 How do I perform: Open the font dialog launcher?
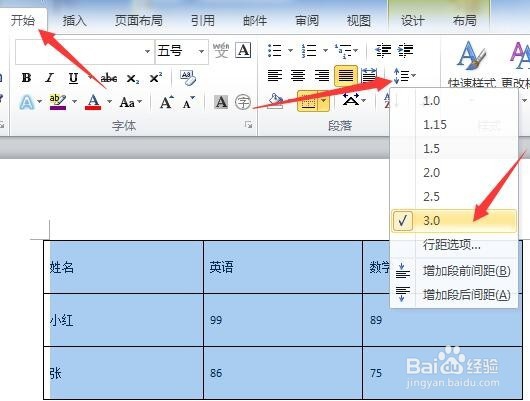coord(249,125)
